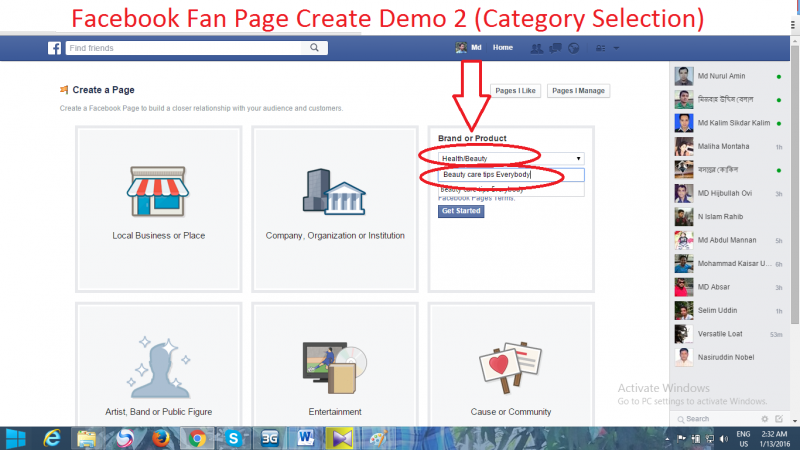The image size is (800, 450).
Task: Open Firefox from the taskbar
Action: click(x=161, y=438)
